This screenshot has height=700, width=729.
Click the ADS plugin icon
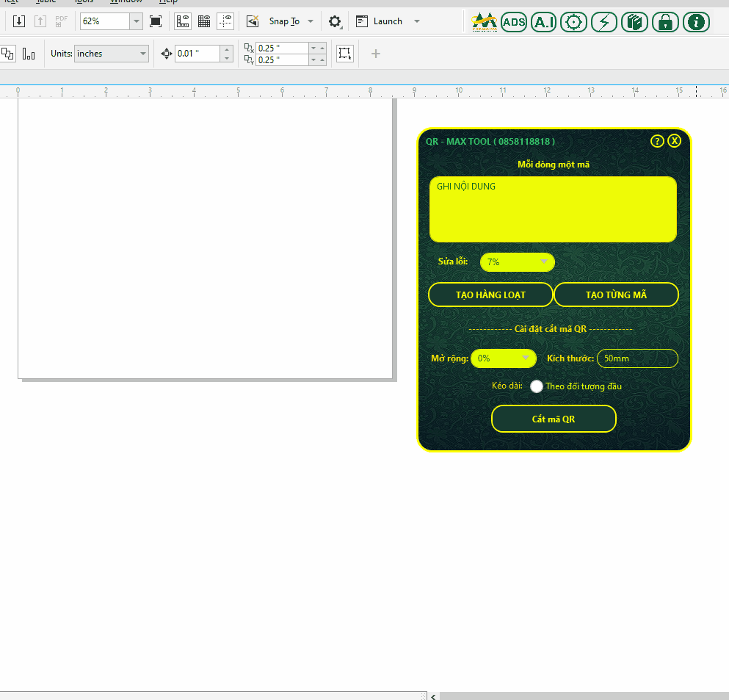coord(514,22)
